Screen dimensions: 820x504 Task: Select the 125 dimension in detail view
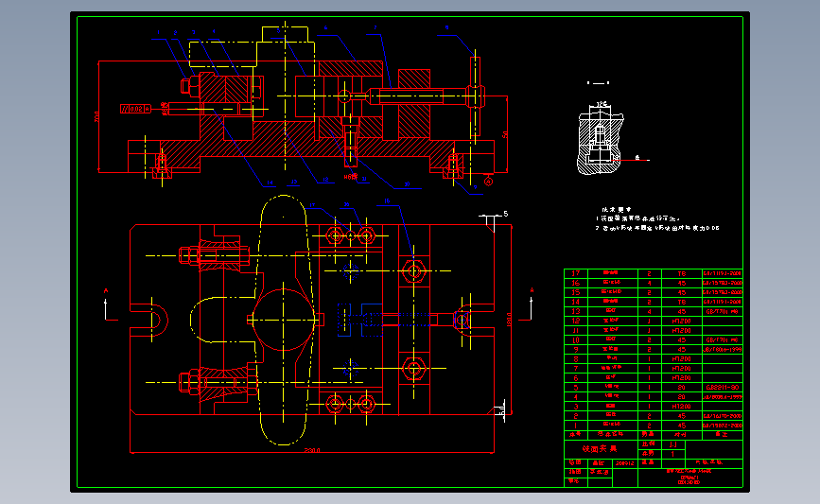(602, 105)
